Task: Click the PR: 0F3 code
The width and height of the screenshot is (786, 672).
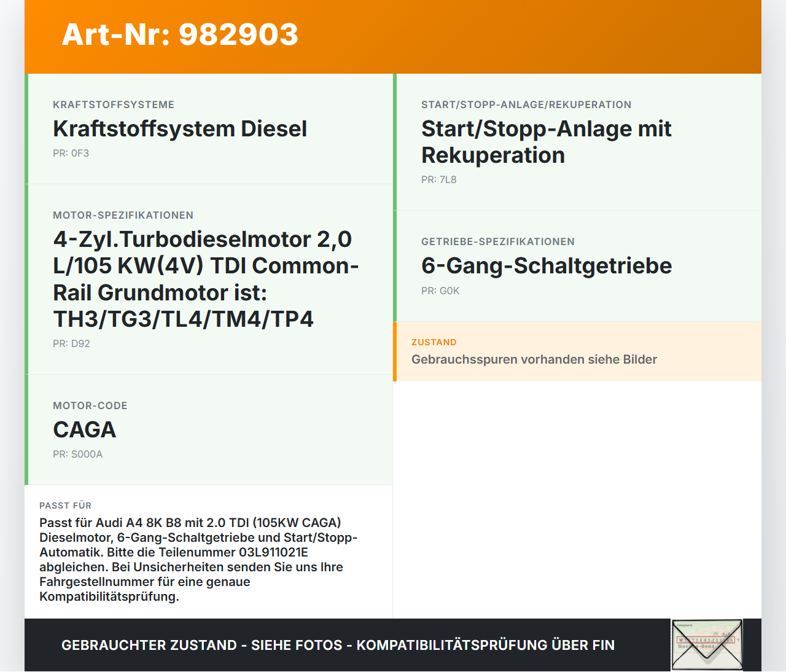Action: tap(71, 153)
